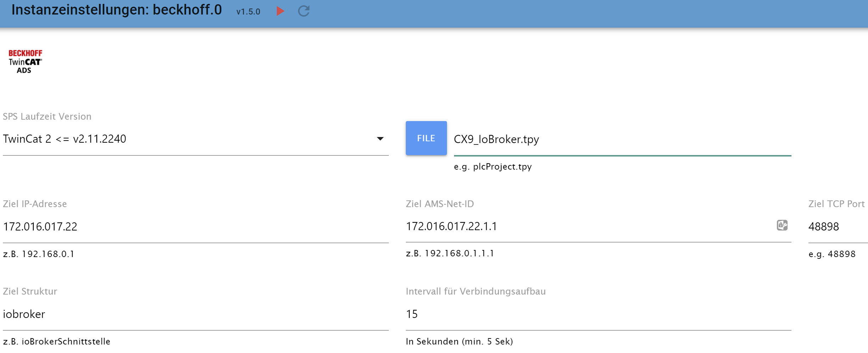868x353 pixels.
Task: Click the dropdown arrow next to TwinCat 2
Action: [380, 139]
